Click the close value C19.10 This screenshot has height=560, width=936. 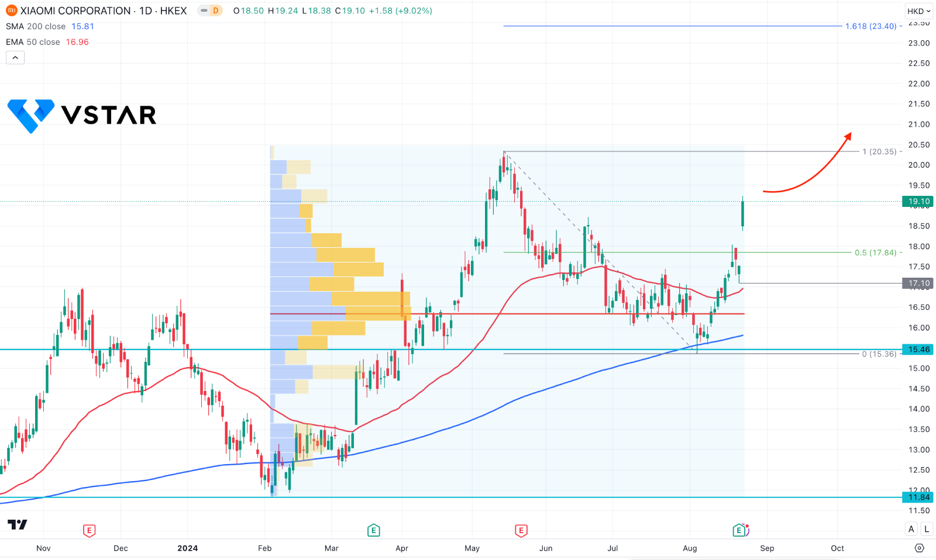click(x=350, y=11)
